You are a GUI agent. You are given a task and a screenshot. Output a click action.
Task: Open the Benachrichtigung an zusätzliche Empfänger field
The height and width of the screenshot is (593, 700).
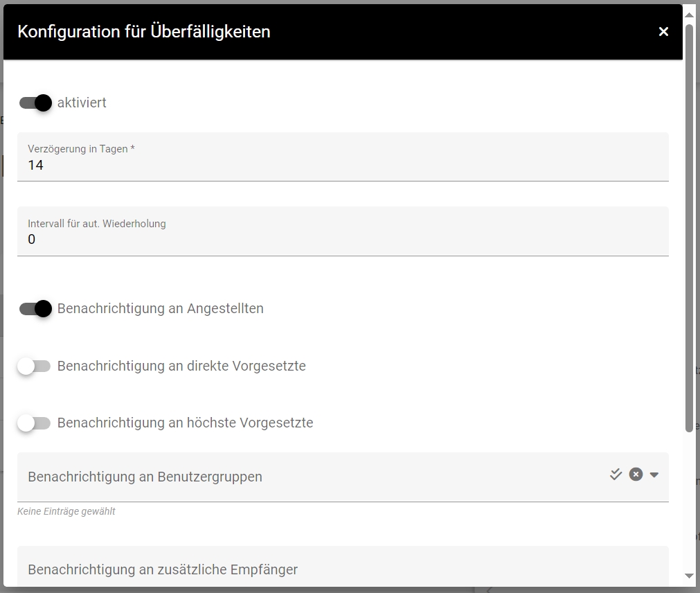click(343, 569)
